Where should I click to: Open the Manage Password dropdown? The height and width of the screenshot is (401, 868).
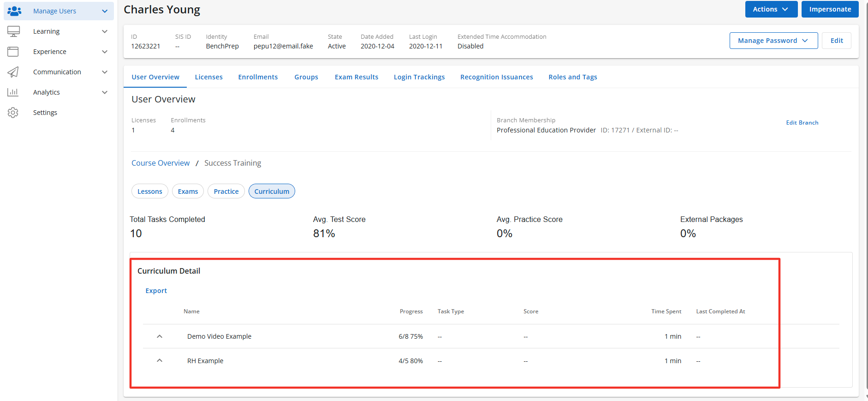pyautogui.click(x=773, y=41)
